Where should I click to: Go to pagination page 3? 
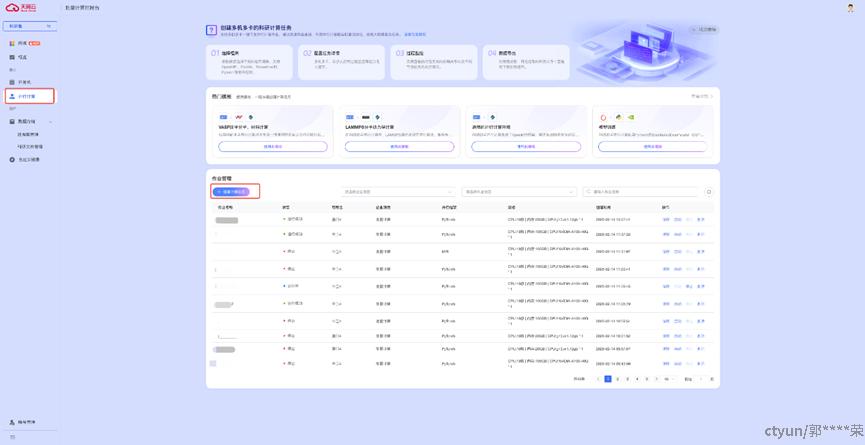coord(627,379)
